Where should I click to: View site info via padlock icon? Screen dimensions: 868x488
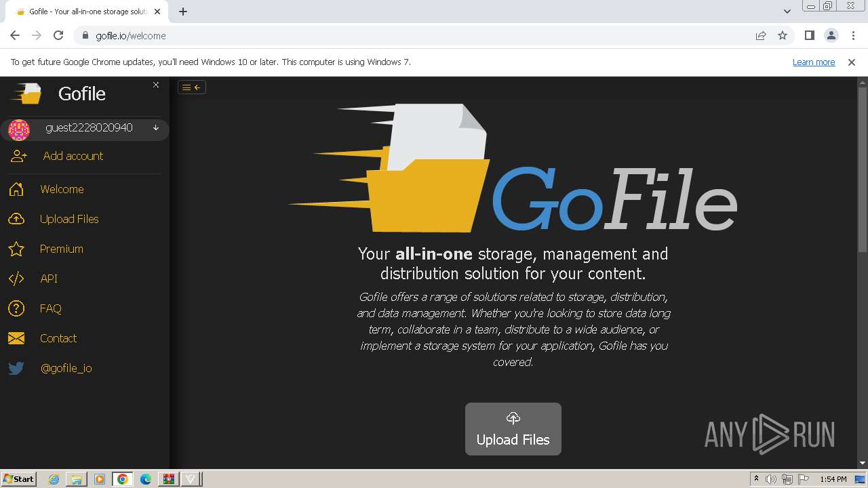point(85,35)
